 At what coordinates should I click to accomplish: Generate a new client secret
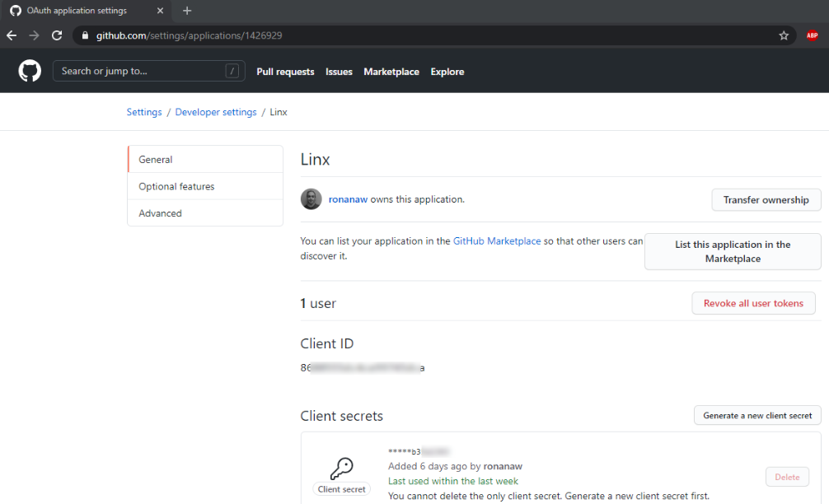[x=756, y=416]
